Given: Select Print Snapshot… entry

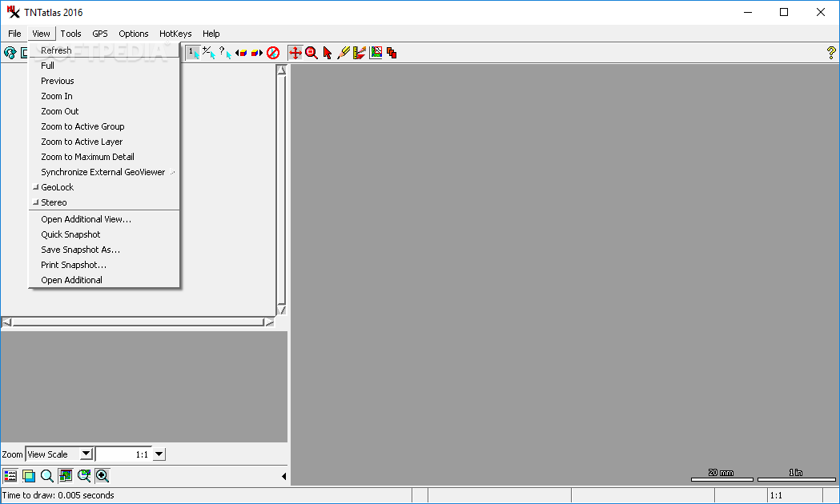Looking at the screenshot, I should (x=104, y=265).
